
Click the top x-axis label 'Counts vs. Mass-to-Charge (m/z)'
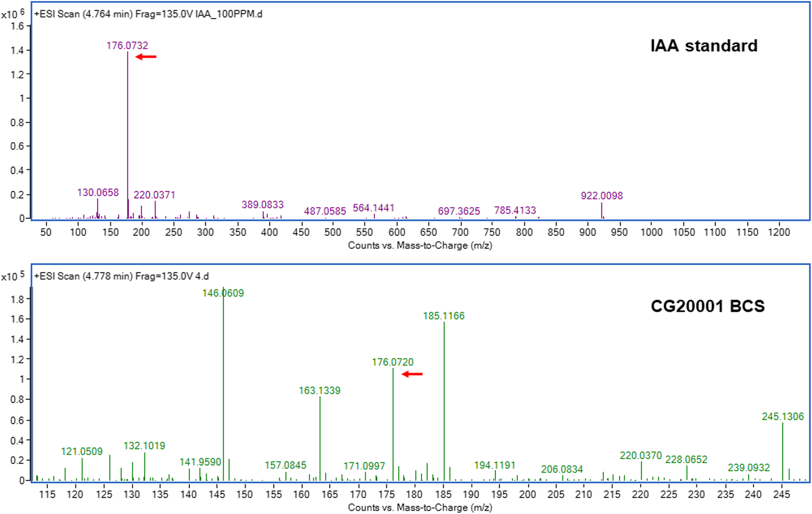pyautogui.click(x=420, y=246)
